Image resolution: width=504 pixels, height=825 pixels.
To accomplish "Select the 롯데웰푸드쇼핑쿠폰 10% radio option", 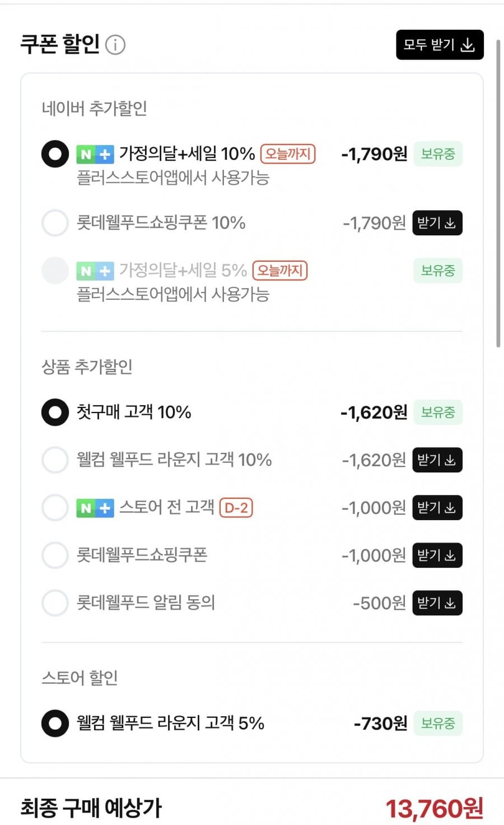I will point(55,223).
